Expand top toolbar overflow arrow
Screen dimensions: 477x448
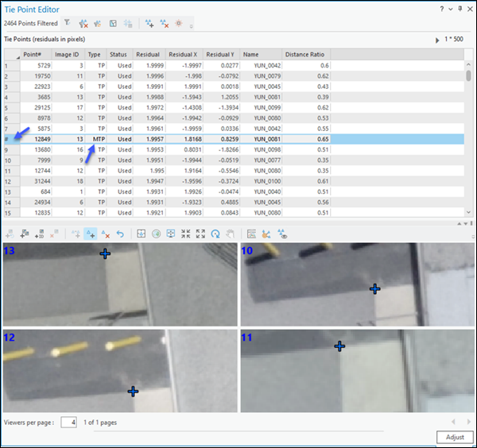click(191, 26)
